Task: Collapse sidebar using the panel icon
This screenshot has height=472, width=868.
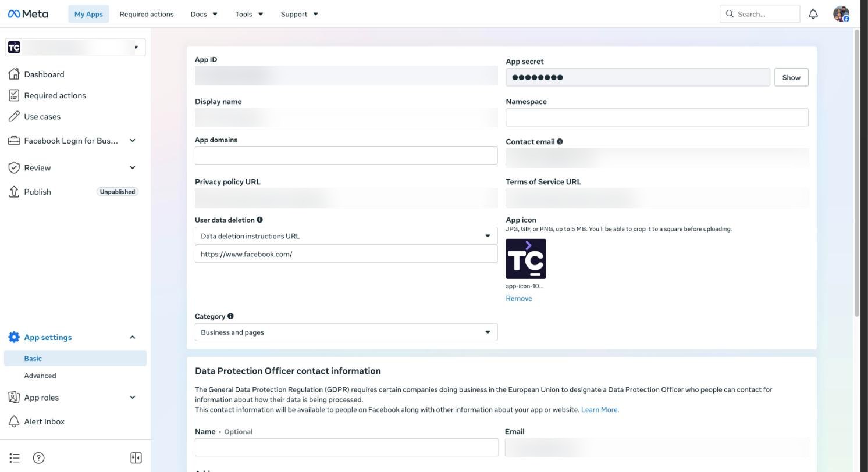Action: (136, 458)
